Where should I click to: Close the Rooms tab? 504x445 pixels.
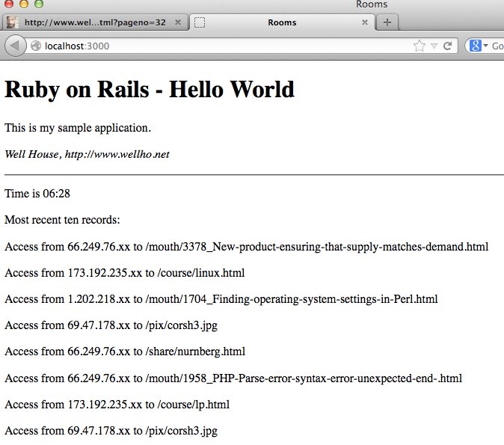(364, 22)
